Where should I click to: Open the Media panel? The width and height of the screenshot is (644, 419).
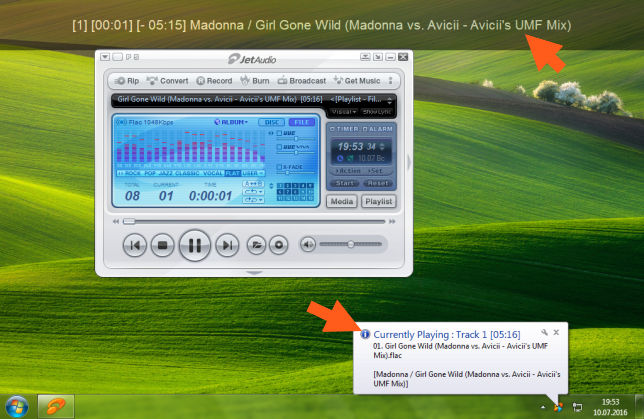pyautogui.click(x=342, y=201)
